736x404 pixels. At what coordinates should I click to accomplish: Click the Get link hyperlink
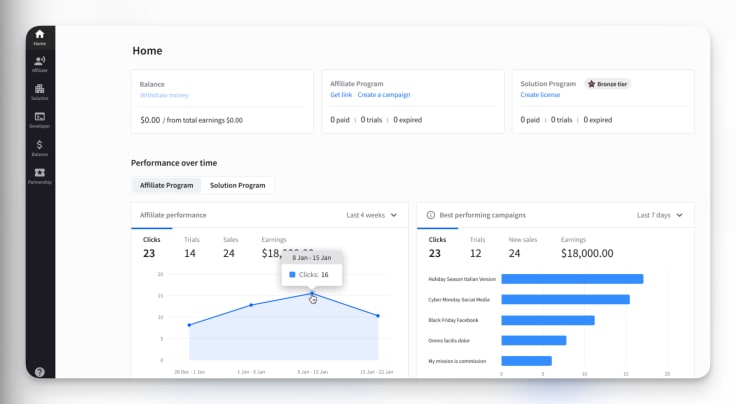[341, 94]
